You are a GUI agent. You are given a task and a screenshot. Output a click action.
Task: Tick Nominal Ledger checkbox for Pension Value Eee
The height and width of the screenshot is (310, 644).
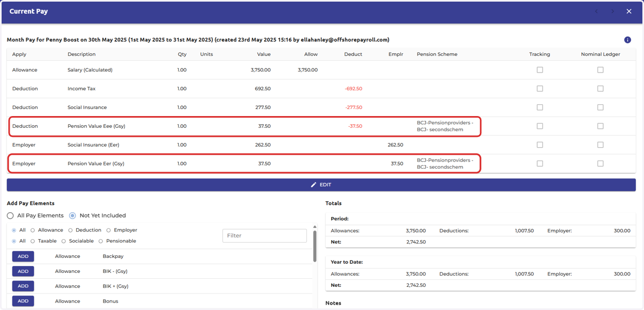tap(600, 126)
